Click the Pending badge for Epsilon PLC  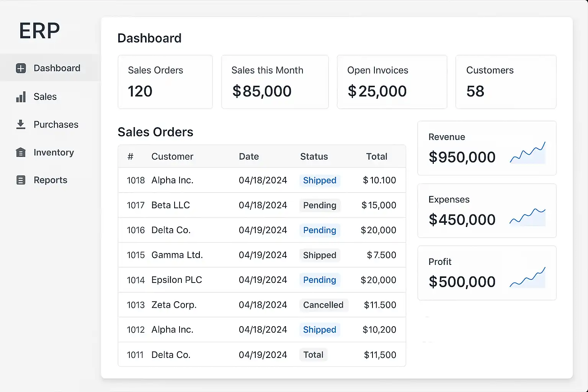(319, 280)
